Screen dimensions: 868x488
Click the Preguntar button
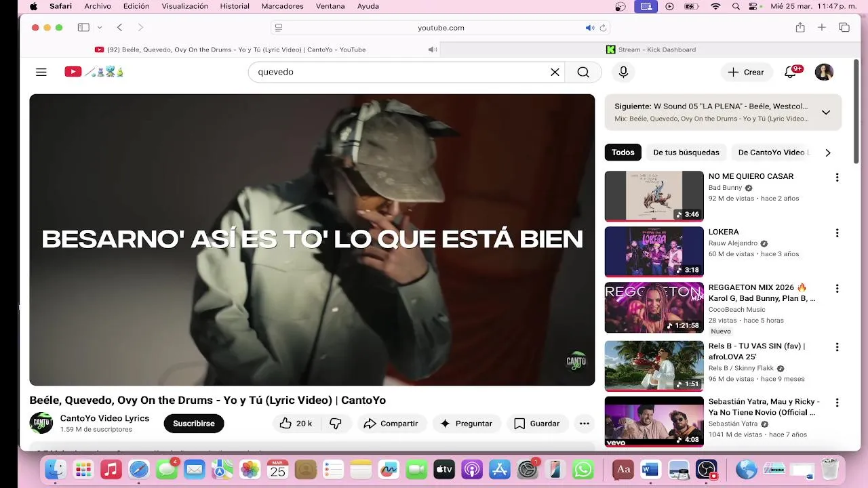click(467, 424)
